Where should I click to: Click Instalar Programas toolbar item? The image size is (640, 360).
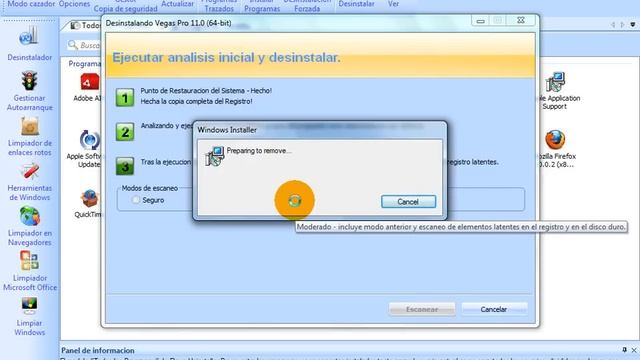(x=262, y=6)
